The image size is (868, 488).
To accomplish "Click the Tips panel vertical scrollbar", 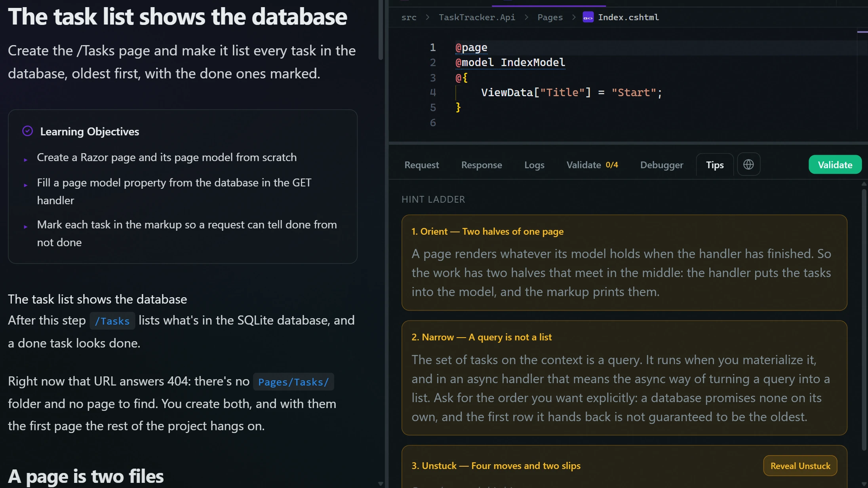I will coord(864,319).
